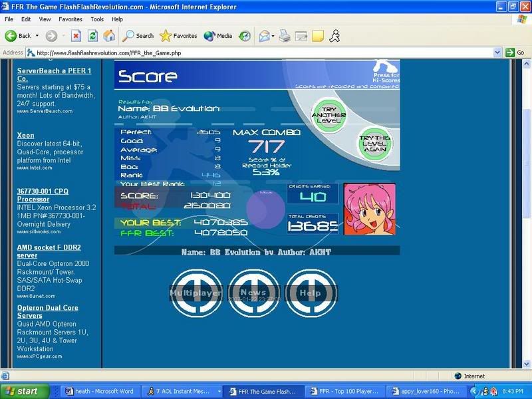Open the File menu

pos(9,19)
